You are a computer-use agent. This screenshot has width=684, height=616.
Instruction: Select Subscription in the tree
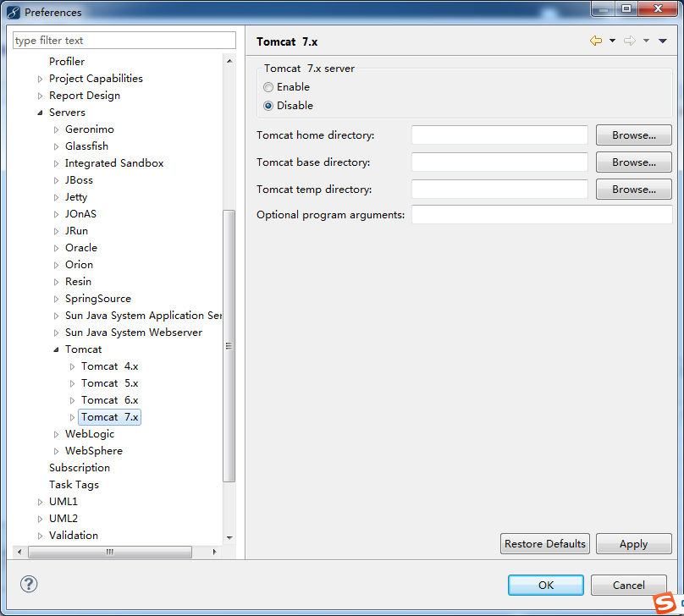(80, 468)
